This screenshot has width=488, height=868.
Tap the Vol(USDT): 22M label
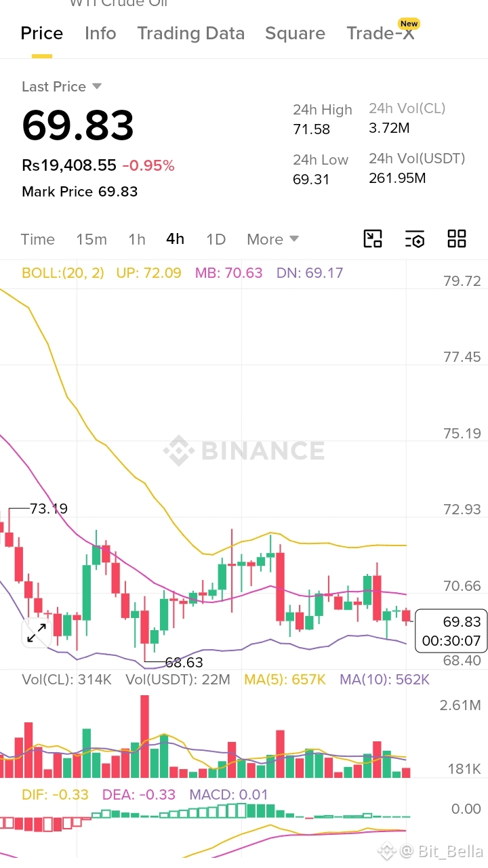coord(178,680)
